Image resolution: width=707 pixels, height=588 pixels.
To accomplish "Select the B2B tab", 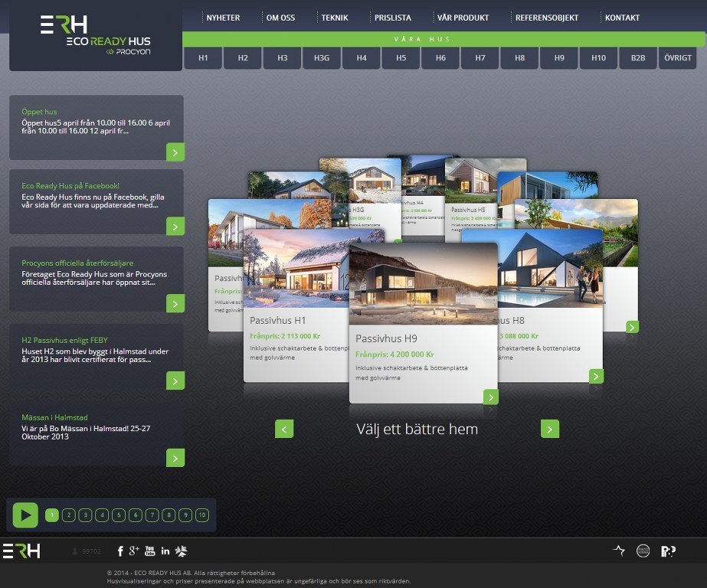I will 638,58.
